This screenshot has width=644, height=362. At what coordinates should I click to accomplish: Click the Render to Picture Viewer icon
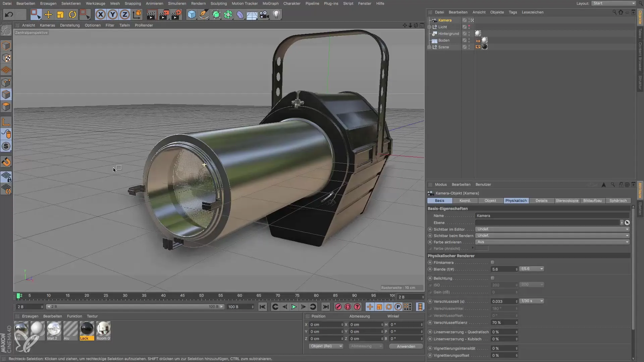pos(164,14)
